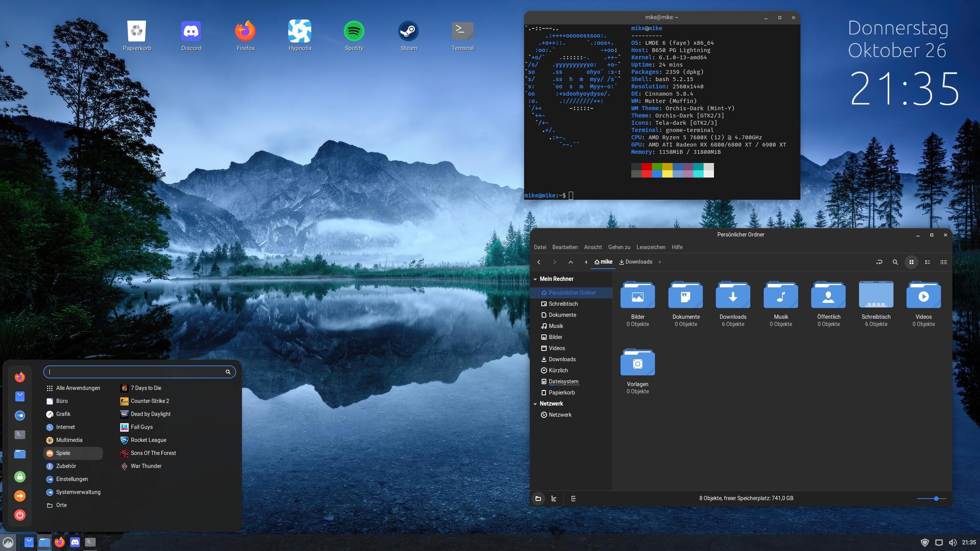Screen dimensions: 980x551
Task: Click the list view icon in file manager
Action: 928,262
